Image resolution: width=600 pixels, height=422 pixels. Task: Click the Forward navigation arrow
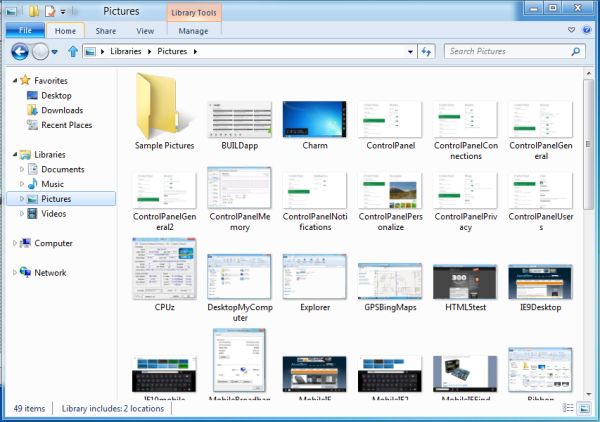pyautogui.click(x=40, y=51)
